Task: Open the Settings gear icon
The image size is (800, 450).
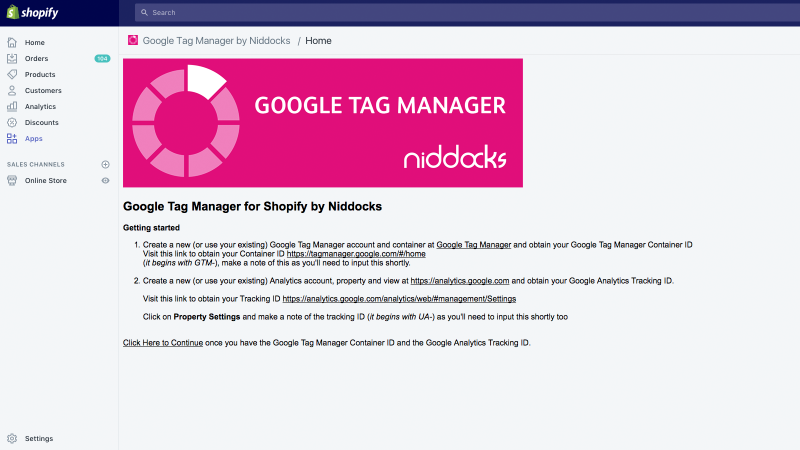Action: pos(12,438)
